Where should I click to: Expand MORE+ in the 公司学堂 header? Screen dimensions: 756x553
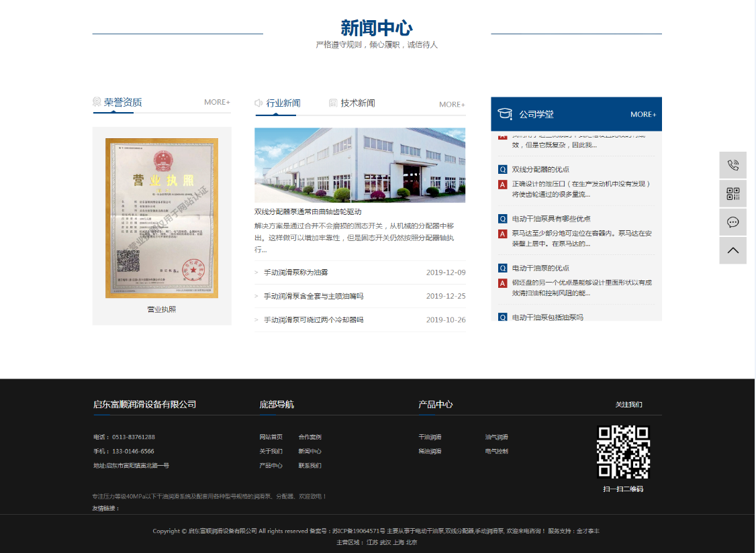click(x=643, y=114)
